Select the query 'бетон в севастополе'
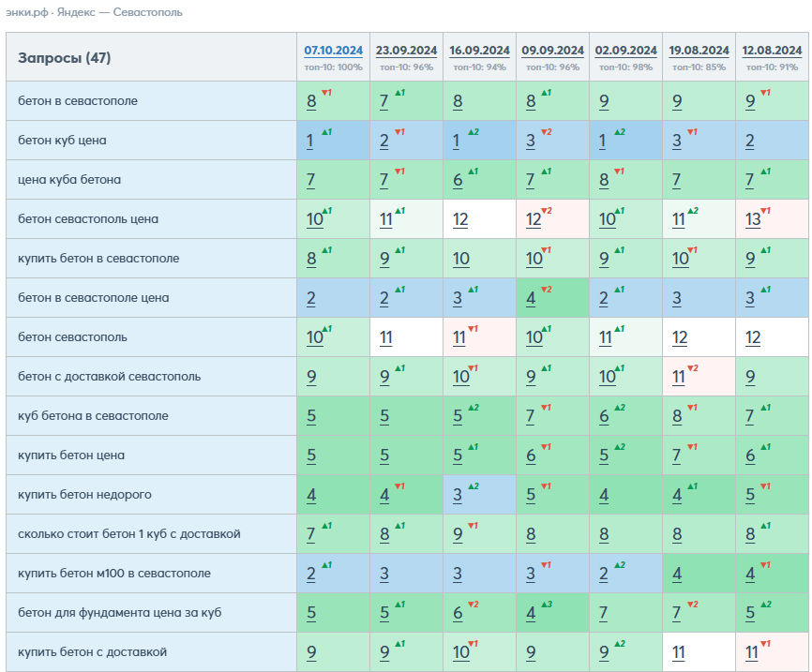Viewport: 812px width, 672px height. tap(78, 101)
